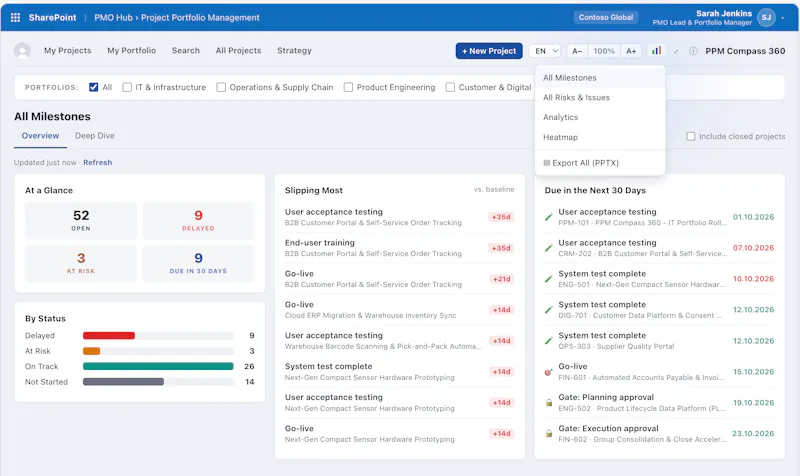Open the My Portfolio navigation item
Screen dimensions: 800x476
pos(131,51)
